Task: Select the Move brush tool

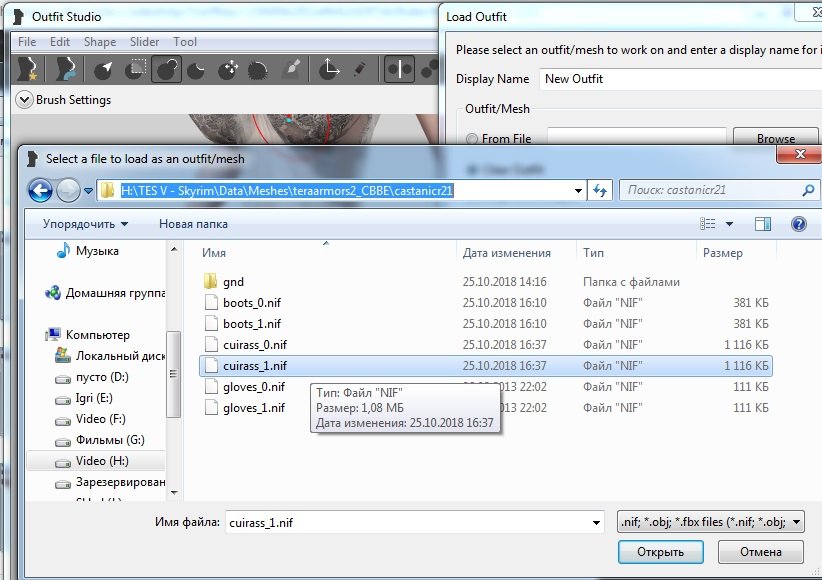Action: pyautogui.click(x=228, y=69)
